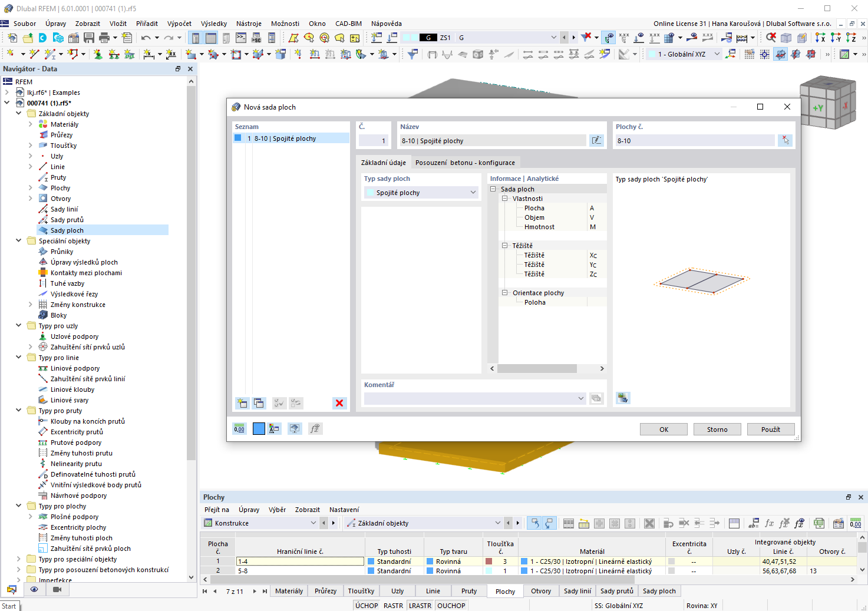Screen dimensions: 868x611
Task: Delete the surface set with red X icon
Action: pos(339,403)
